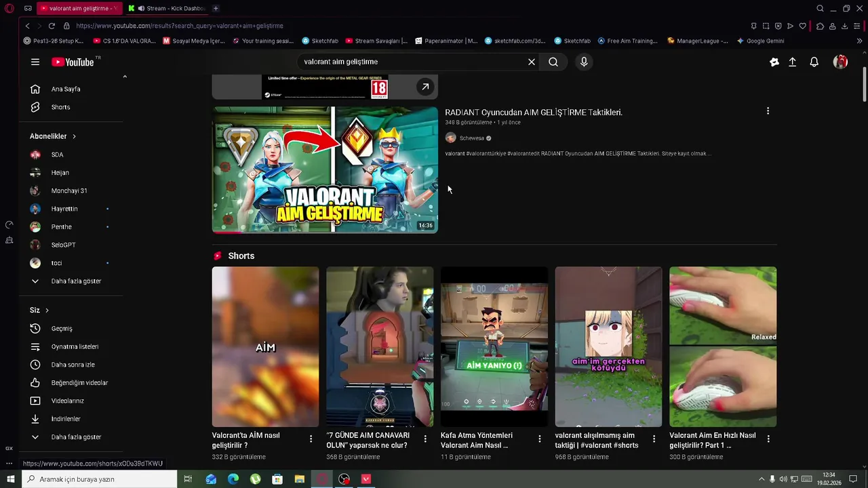Viewport: 868px width, 488px height.
Task: Open the YouTube guide hamburger menu
Action: 35,62
